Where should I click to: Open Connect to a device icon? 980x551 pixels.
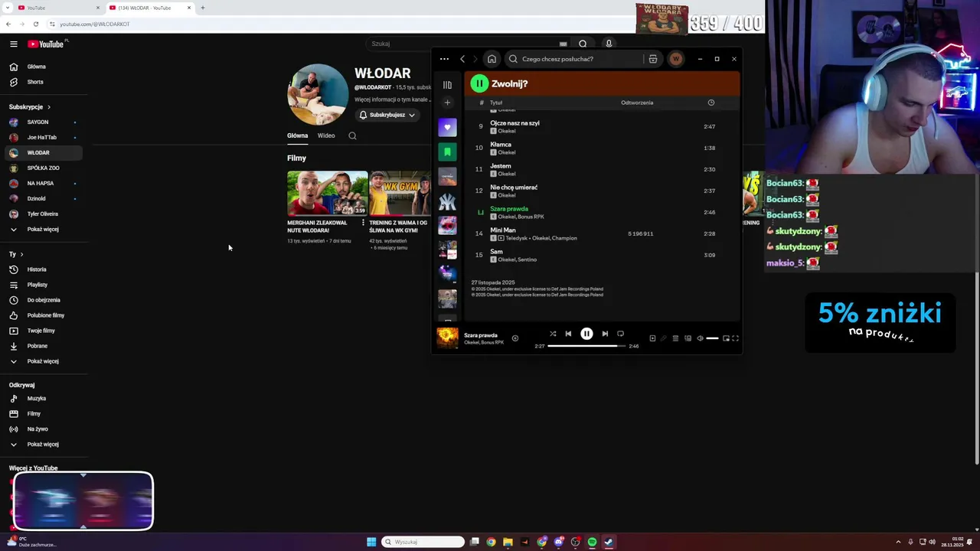click(688, 338)
